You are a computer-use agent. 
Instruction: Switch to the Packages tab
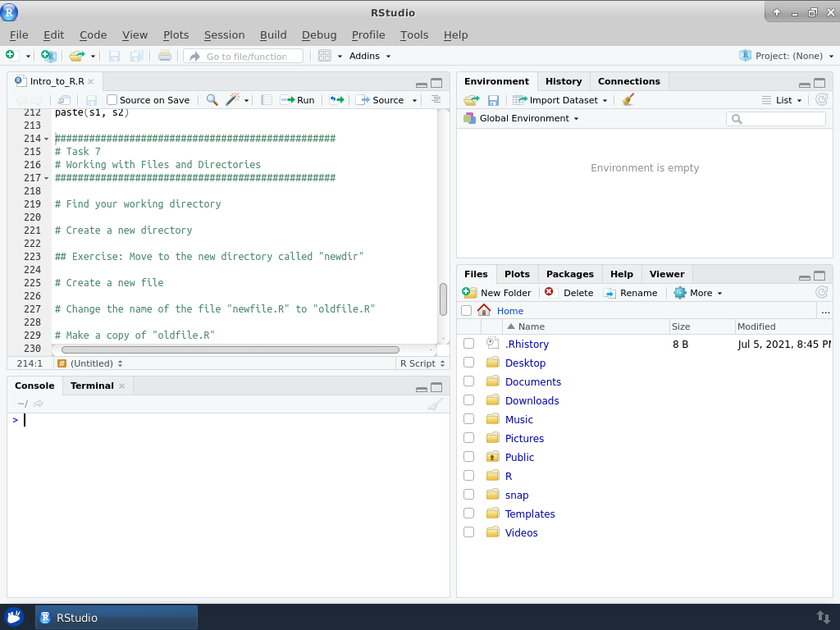[569, 274]
